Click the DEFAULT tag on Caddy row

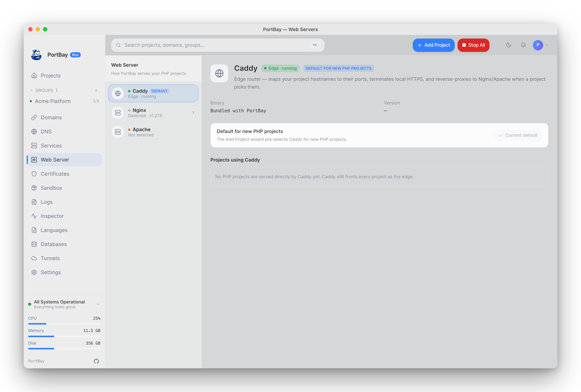(x=160, y=91)
